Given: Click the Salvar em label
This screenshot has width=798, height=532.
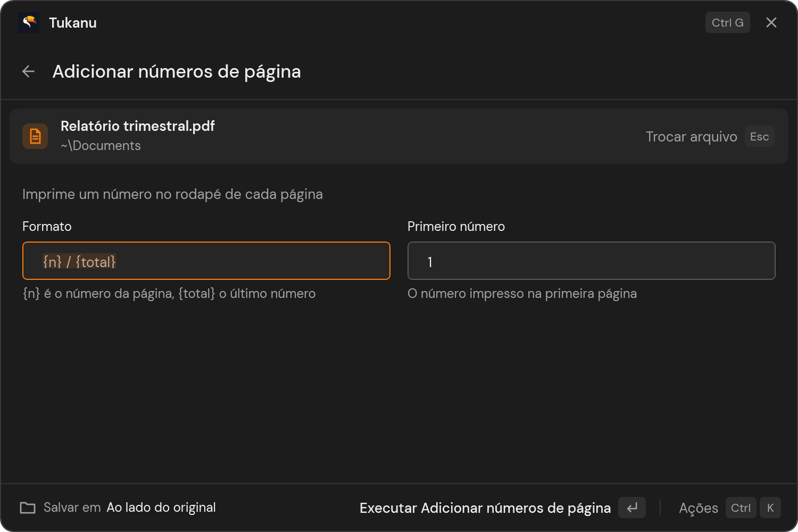Looking at the screenshot, I should click(72, 508).
